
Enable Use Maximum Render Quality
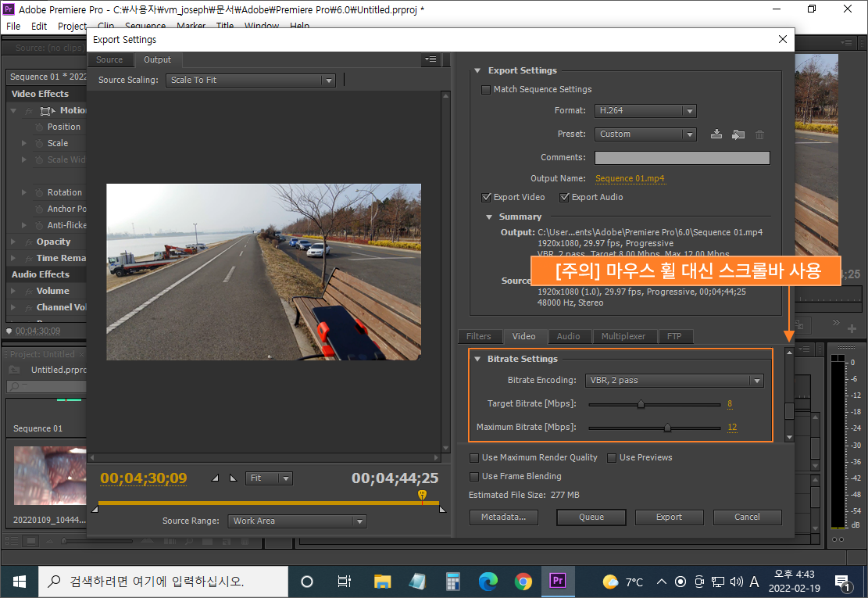[x=474, y=458]
